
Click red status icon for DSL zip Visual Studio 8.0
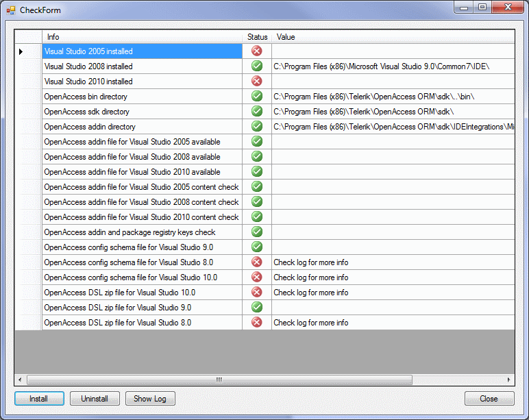pyautogui.click(x=257, y=322)
